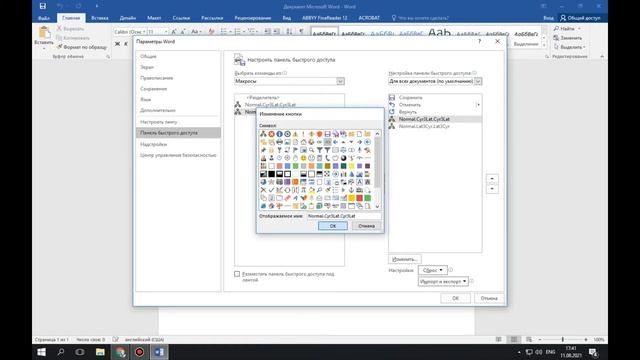This screenshot has width=640, height=360.
Task: Expand the arrow beside 'Найти' in ribbon
Action: [579, 29]
